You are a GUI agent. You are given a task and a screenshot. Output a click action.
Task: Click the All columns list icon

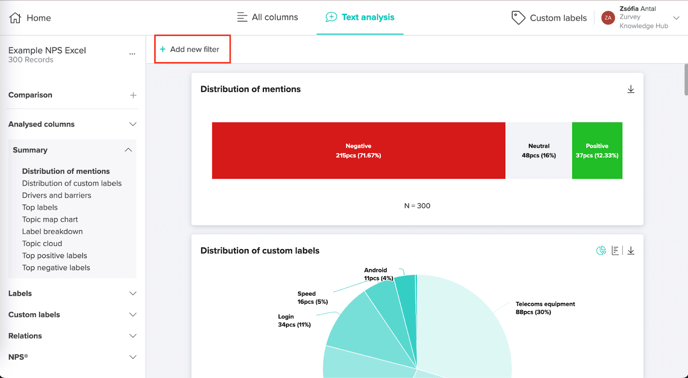tap(242, 17)
